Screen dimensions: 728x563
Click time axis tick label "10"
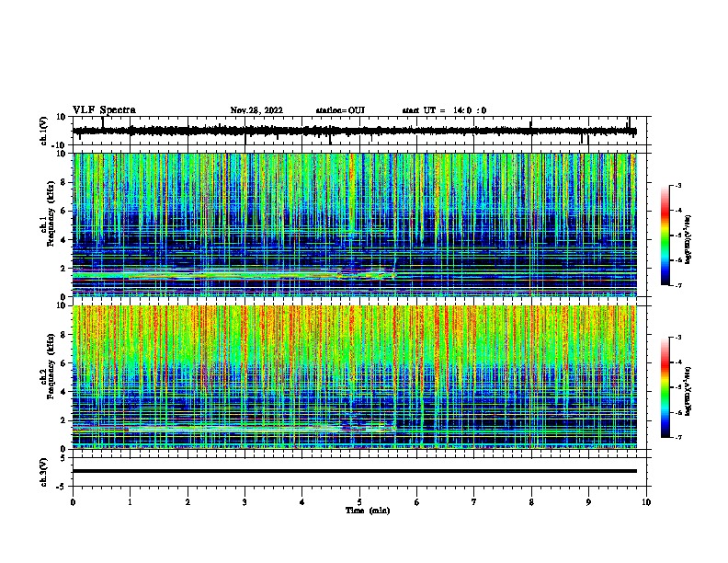click(646, 502)
